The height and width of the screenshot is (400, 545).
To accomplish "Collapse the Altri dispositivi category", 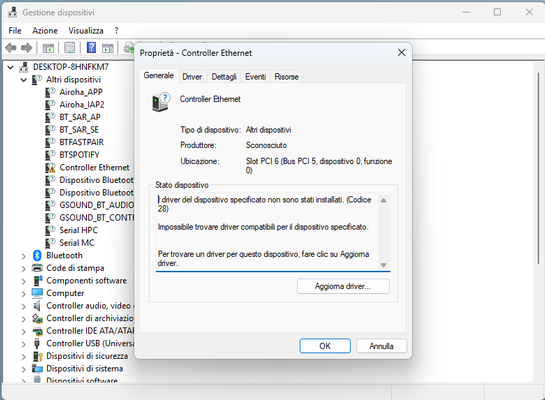I will (24, 80).
